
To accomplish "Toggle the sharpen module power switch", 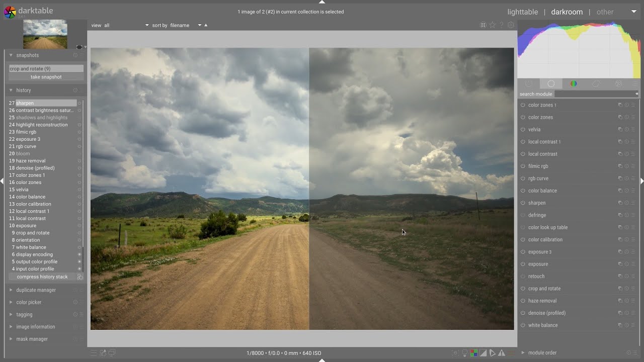I will [x=523, y=203].
